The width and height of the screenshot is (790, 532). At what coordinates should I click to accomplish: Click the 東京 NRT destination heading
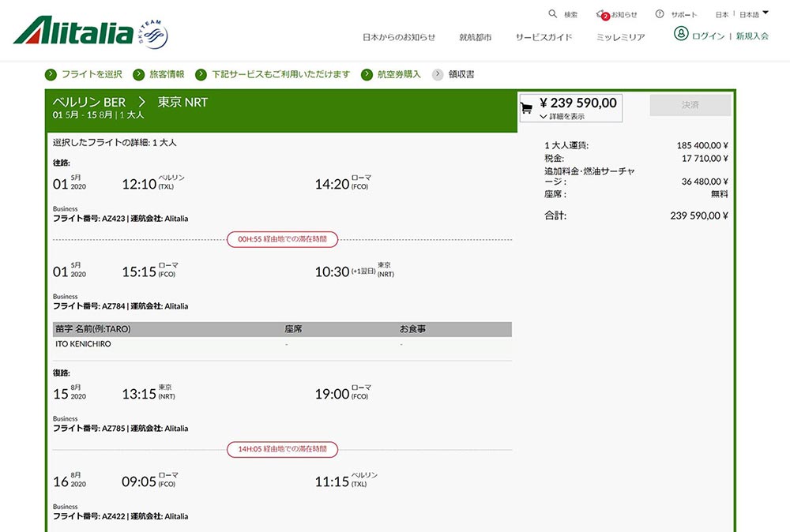(183, 102)
